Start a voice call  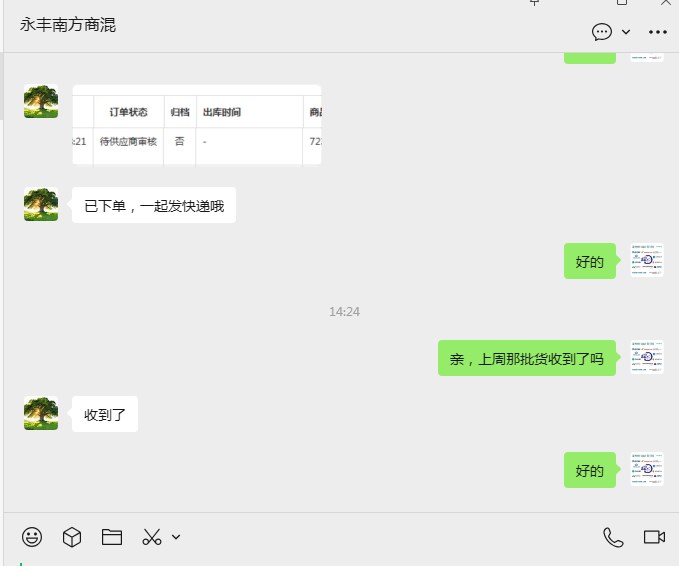(x=613, y=537)
